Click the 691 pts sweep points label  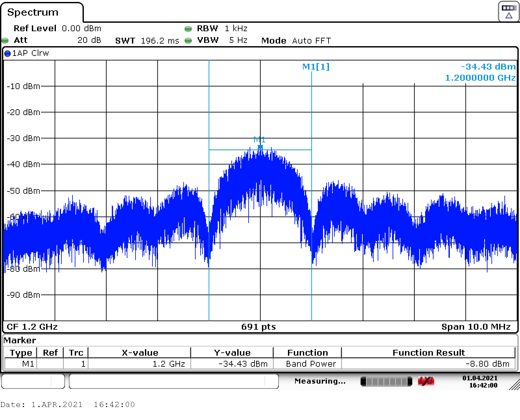[x=258, y=327]
